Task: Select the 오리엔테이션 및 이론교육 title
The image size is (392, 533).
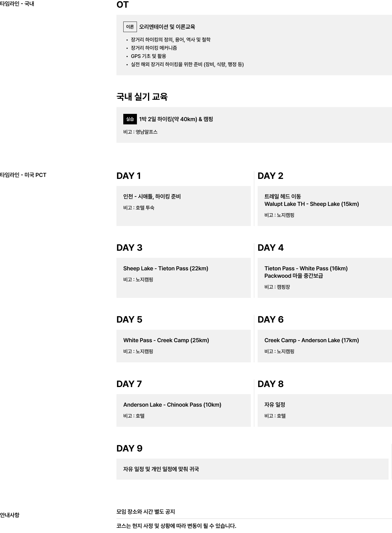Action: [167, 27]
